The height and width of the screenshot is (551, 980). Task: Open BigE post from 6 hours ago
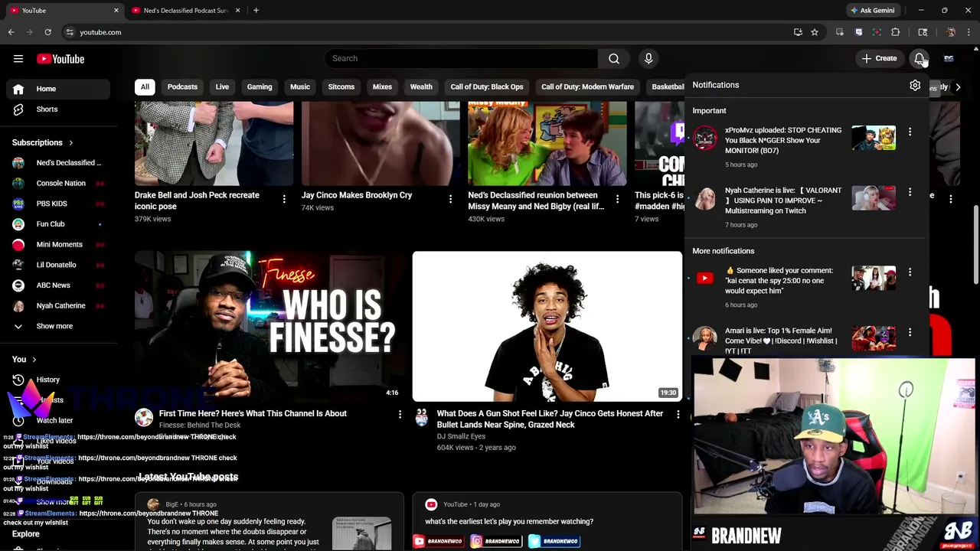click(269, 522)
